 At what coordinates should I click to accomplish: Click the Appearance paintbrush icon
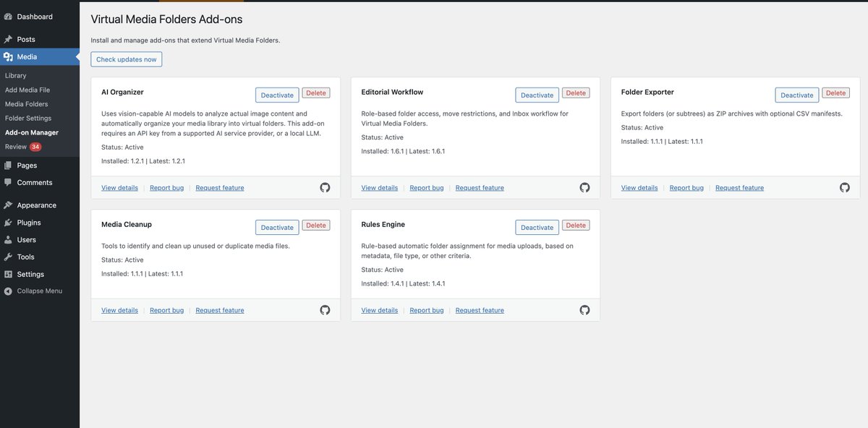coord(8,205)
